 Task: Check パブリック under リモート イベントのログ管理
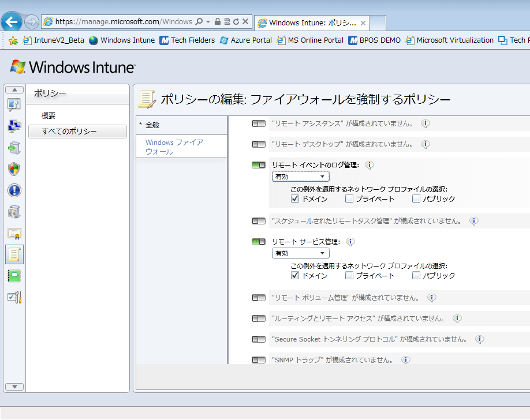point(416,198)
